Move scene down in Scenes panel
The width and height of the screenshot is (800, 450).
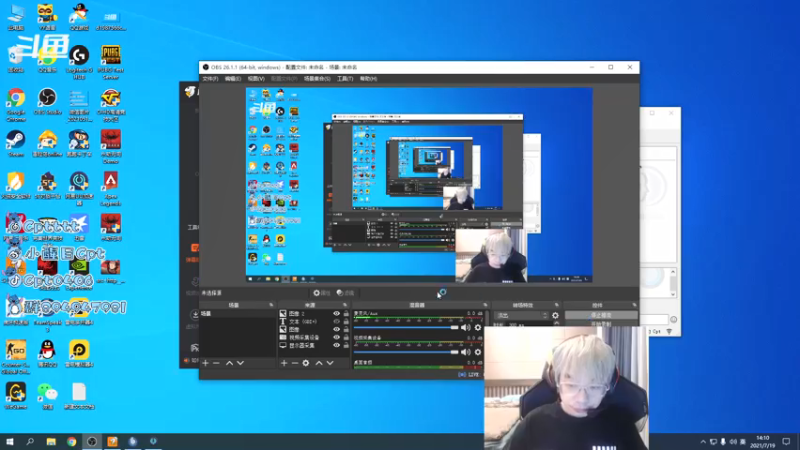coord(240,363)
